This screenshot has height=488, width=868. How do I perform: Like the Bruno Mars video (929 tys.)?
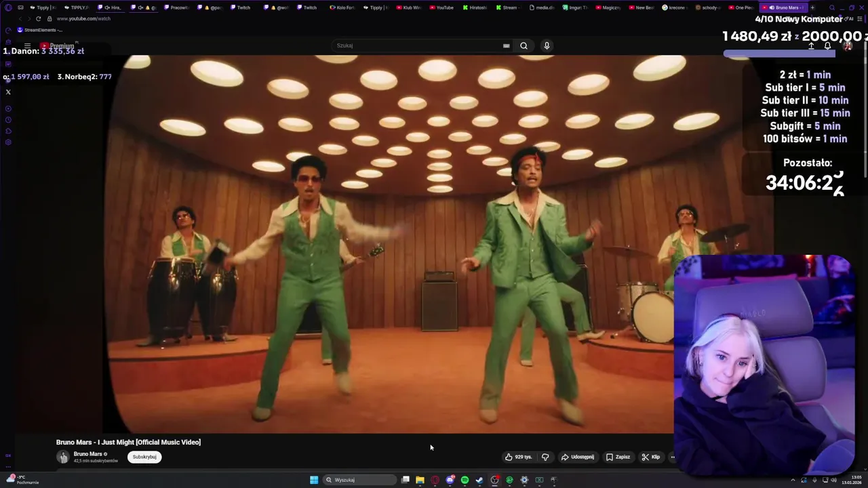(519, 457)
